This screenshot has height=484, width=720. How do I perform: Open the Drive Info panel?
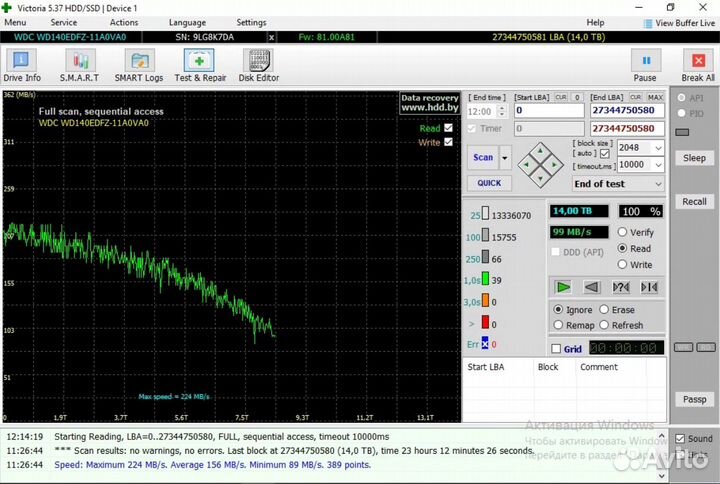[22, 66]
